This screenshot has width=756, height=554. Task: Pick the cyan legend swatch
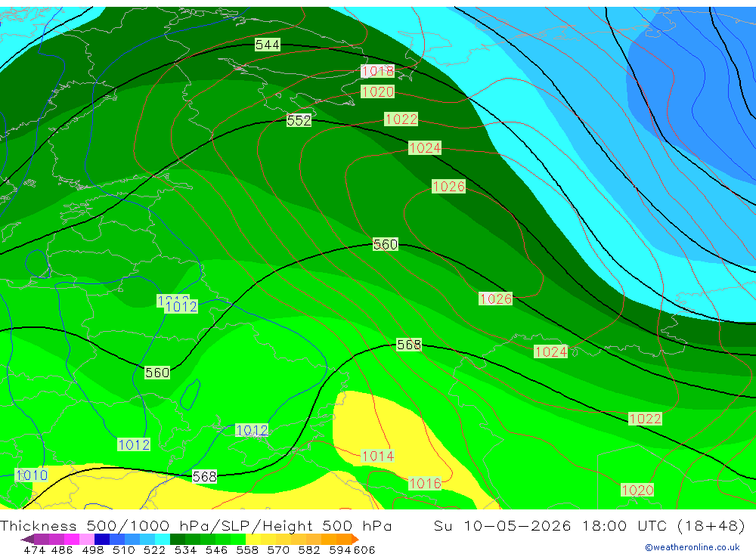pos(163,539)
